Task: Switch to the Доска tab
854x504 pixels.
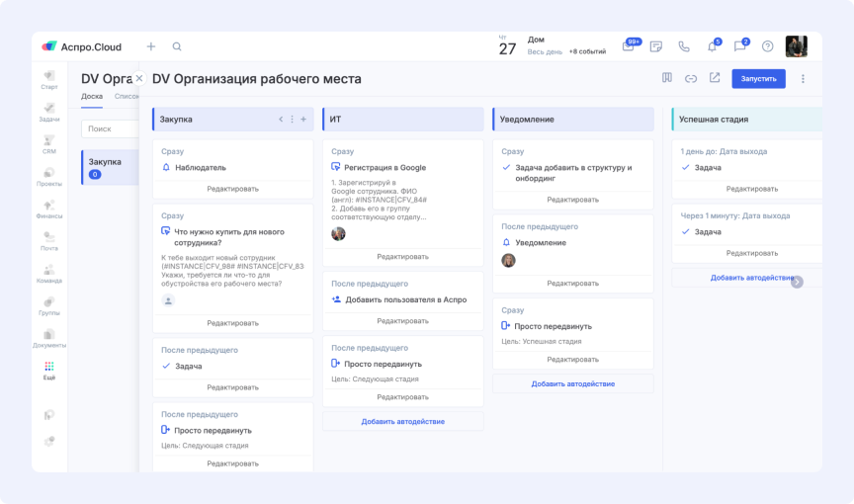Action: 92,96
